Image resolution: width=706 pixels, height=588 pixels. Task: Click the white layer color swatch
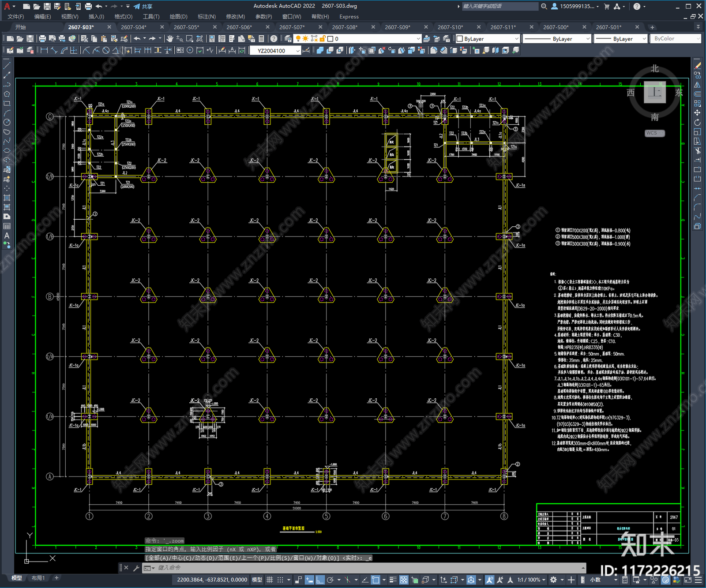tap(330, 39)
